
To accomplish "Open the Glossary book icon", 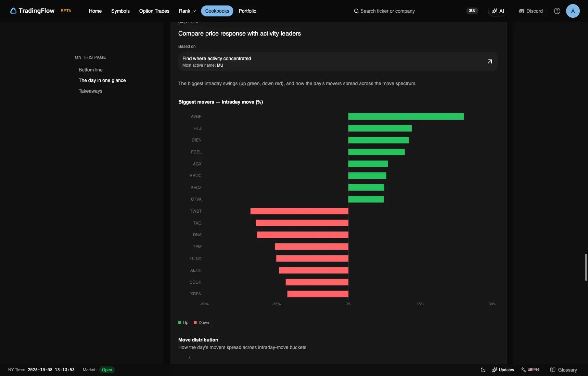I will [x=553, y=370].
